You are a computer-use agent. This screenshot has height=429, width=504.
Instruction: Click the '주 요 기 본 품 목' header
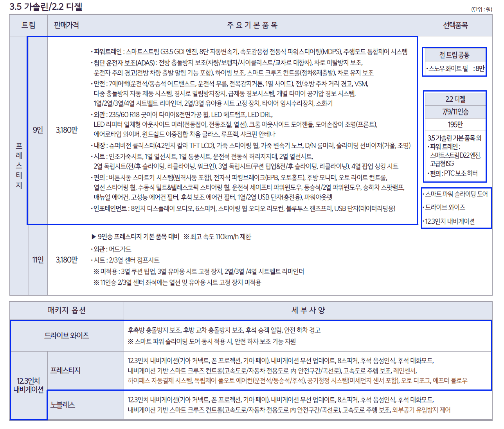252,25
